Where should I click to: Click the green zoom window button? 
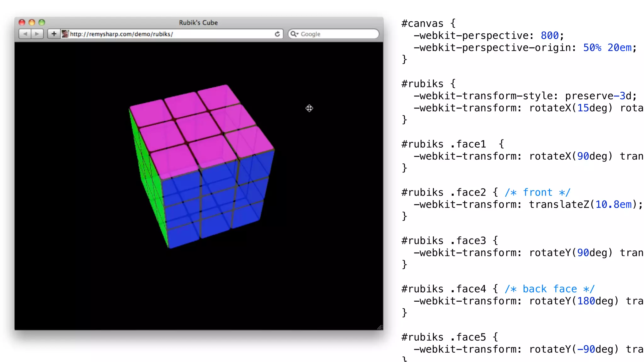click(x=42, y=22)
